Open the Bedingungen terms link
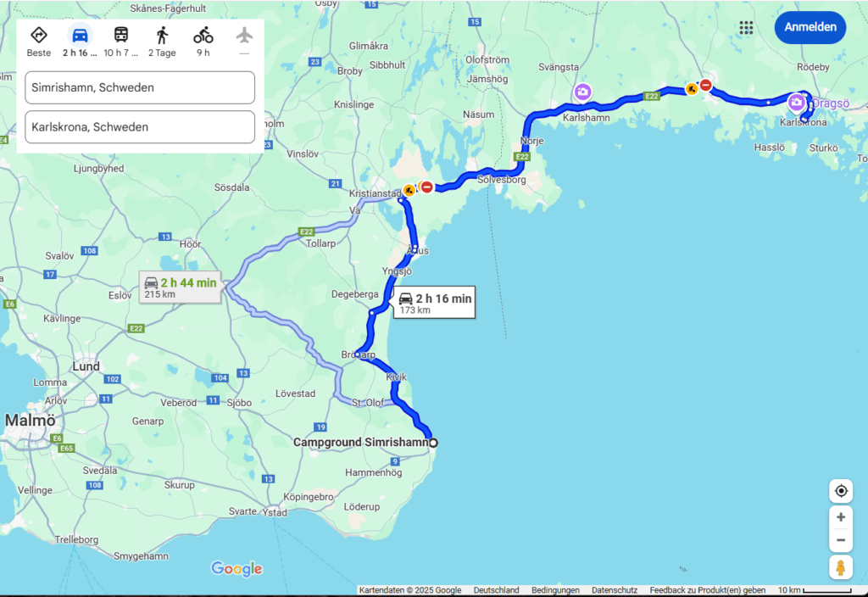The width and height of the screenshot is (868, 597). (555, 590)
